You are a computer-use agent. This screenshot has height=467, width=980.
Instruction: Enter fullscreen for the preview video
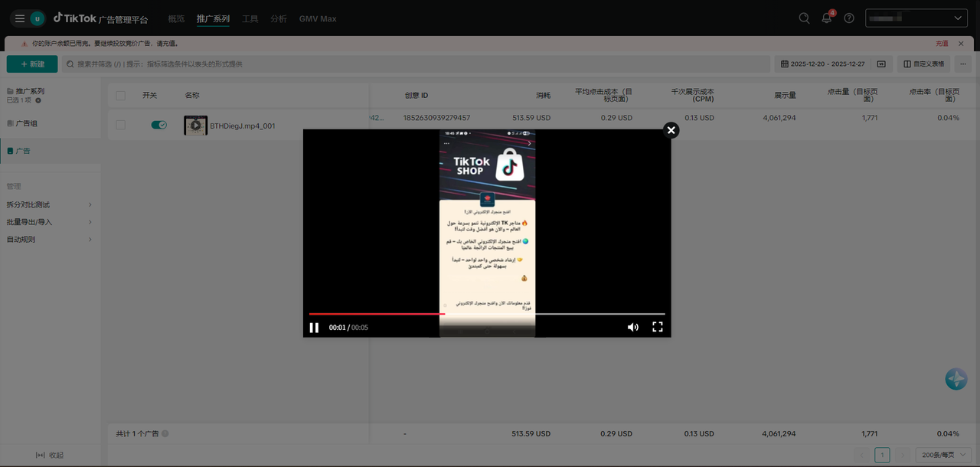point(657,327)
